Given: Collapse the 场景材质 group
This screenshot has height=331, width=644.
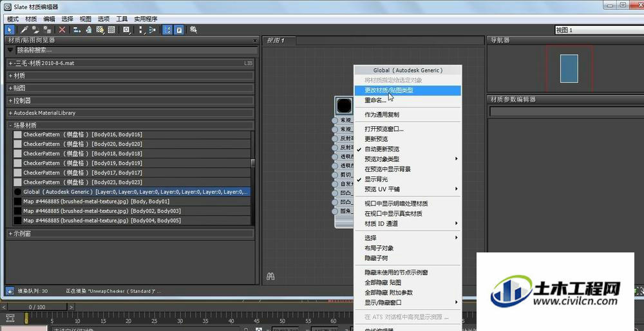Looking at the screenshot, I should 131,125.
